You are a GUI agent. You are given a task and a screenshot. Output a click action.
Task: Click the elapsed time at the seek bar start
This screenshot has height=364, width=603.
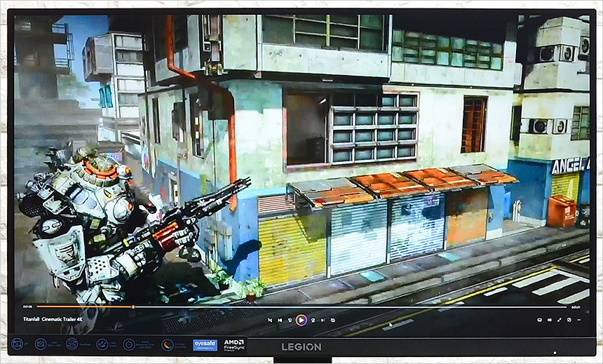(27, 306)
